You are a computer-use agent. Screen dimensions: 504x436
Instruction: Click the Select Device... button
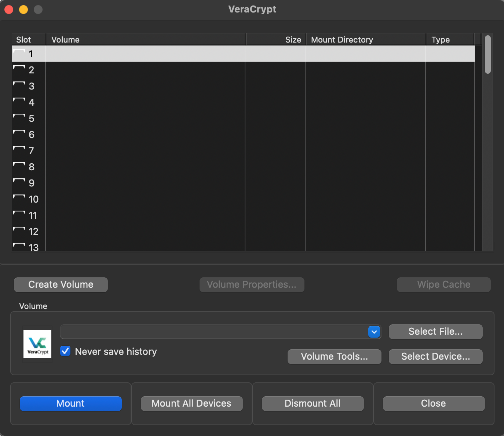435,357
